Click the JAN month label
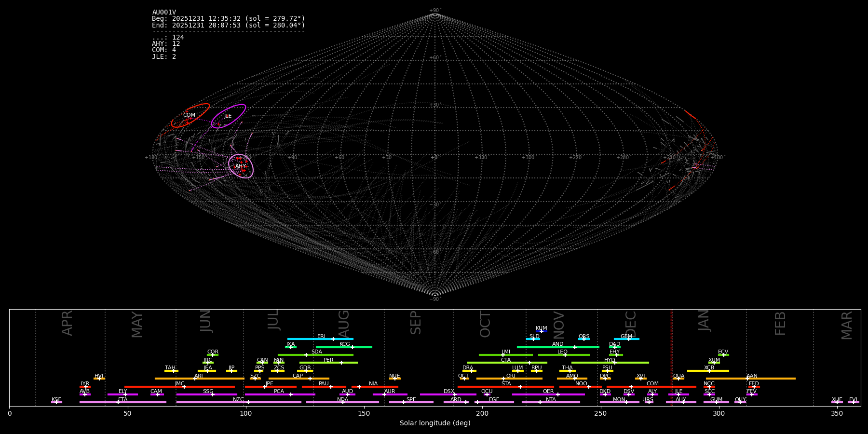This screenshot has height=434, width=868. [x=704, y=320]
